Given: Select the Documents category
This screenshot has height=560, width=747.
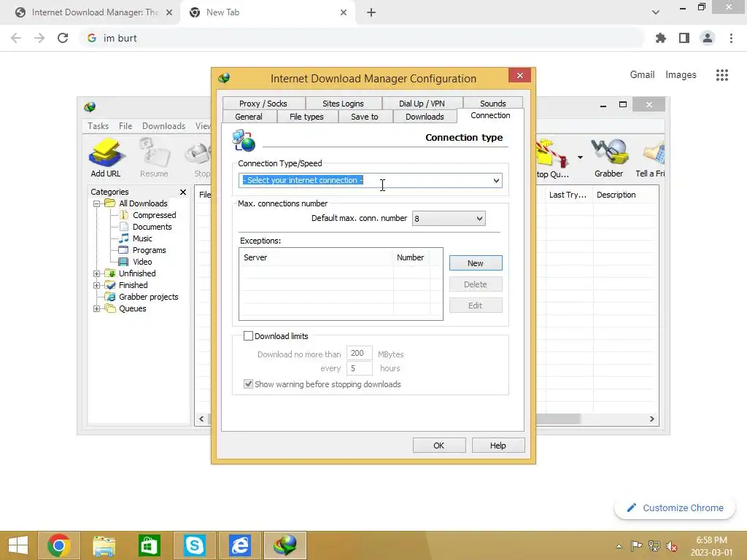Looking at the screenshot, I should 152,227.
